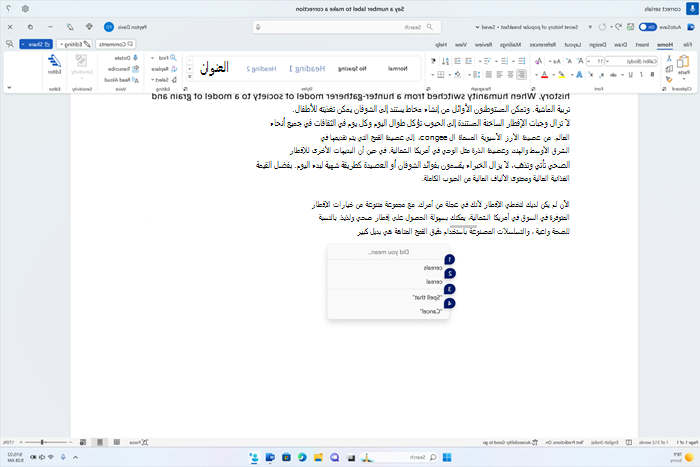
Task: Open the Home ribbon tab
Action: pos(665,44)
